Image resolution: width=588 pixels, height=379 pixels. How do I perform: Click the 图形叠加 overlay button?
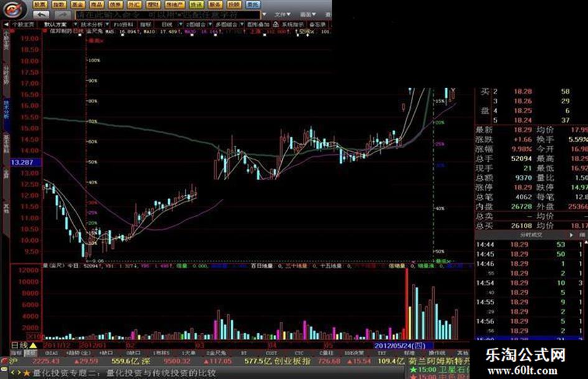[x=258, y=24]
